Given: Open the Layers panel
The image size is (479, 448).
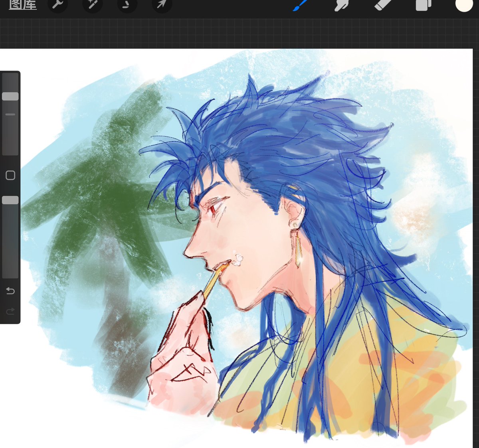Looking at the screenshot, I should tap(423, 5).
